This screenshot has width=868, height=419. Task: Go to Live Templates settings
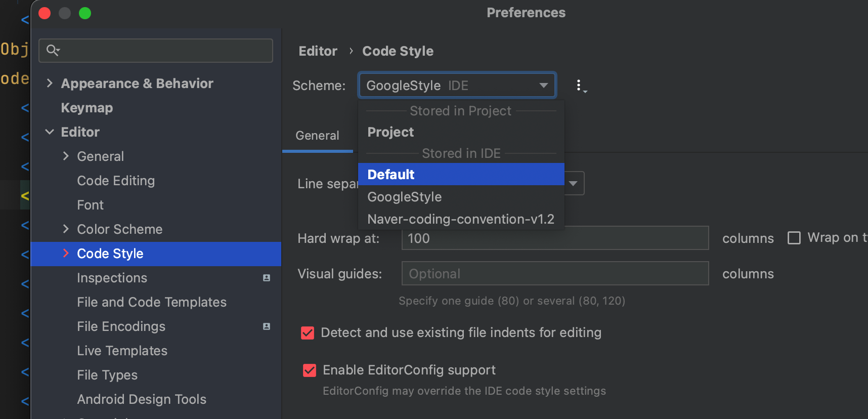click(122, 351)
